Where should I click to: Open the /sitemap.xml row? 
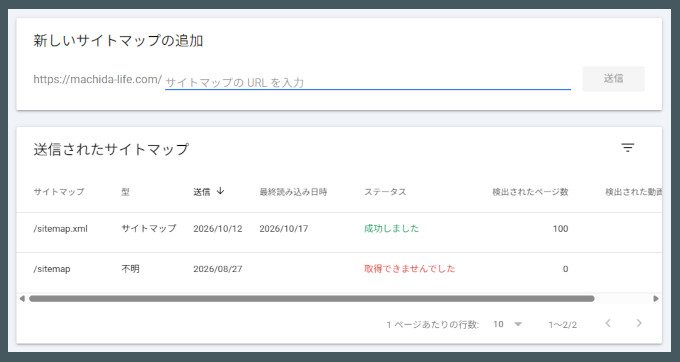pyautogui.click(x=339, y=232)
